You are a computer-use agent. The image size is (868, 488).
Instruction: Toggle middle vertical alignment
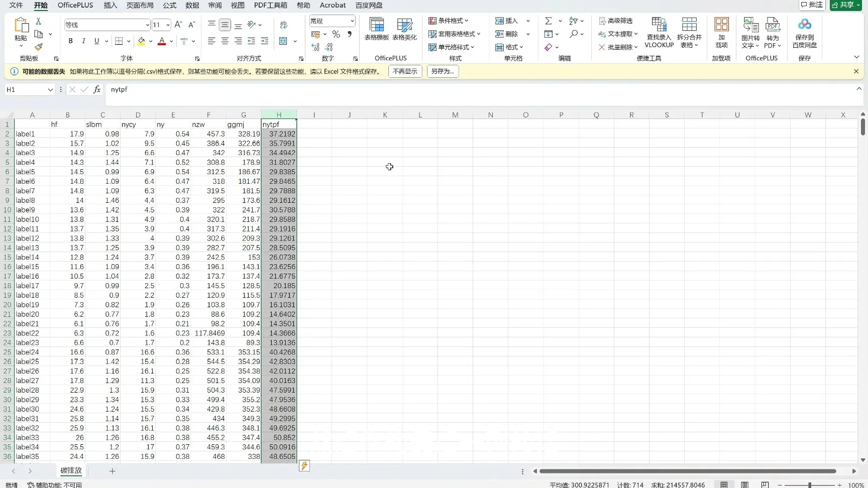tap(225, 25)
